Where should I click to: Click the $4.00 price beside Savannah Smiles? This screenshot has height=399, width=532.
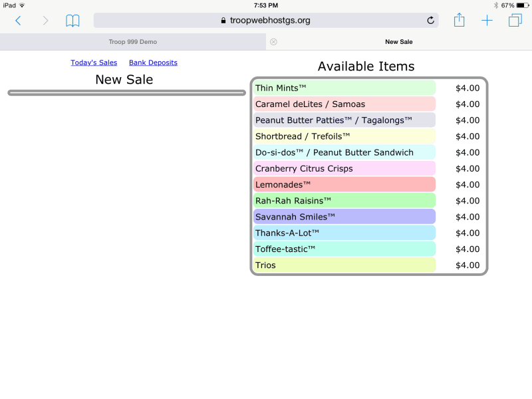coord(467,217)
